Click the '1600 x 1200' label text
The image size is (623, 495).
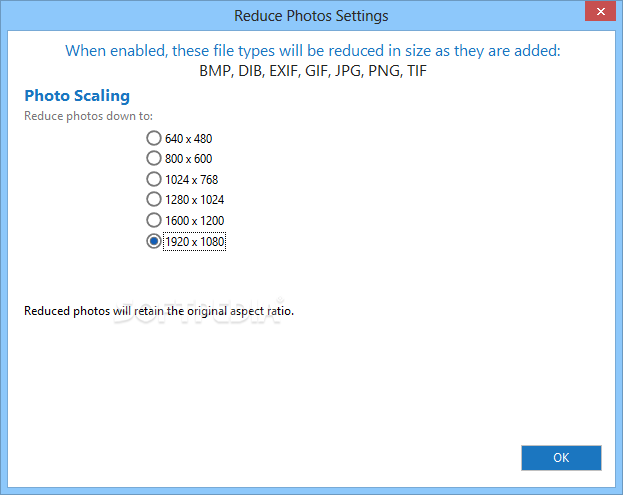click(194, 220)
